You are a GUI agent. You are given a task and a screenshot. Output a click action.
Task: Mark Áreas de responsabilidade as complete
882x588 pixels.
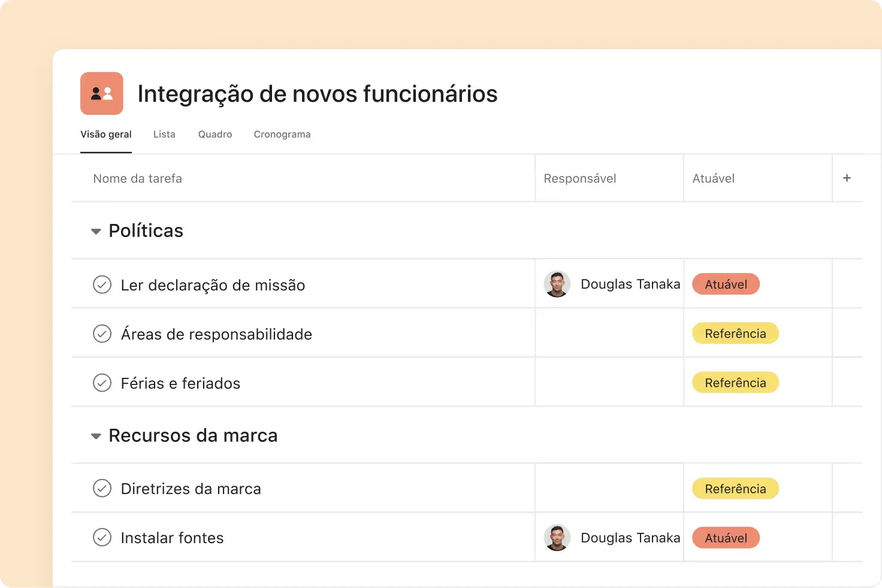pos(102,334)
